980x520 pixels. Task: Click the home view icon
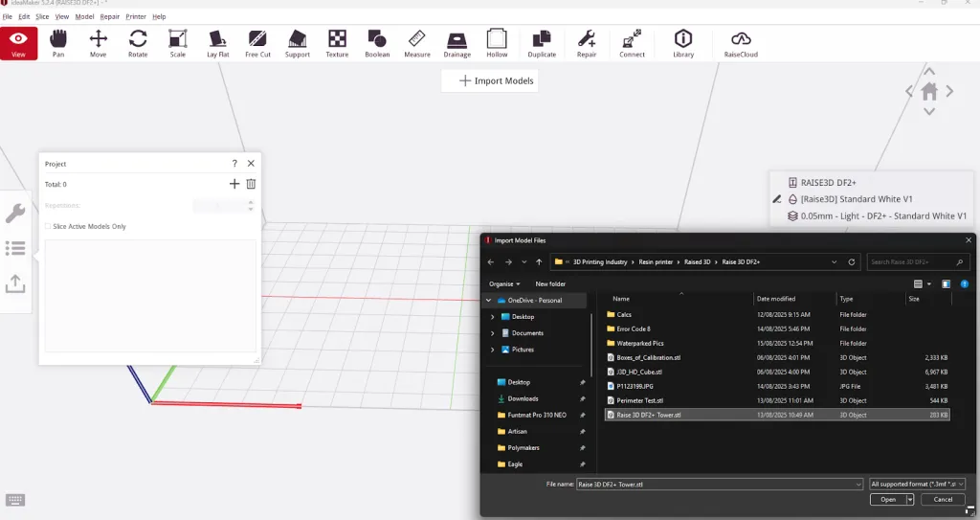pyautogui.click(x=929, y=91)
